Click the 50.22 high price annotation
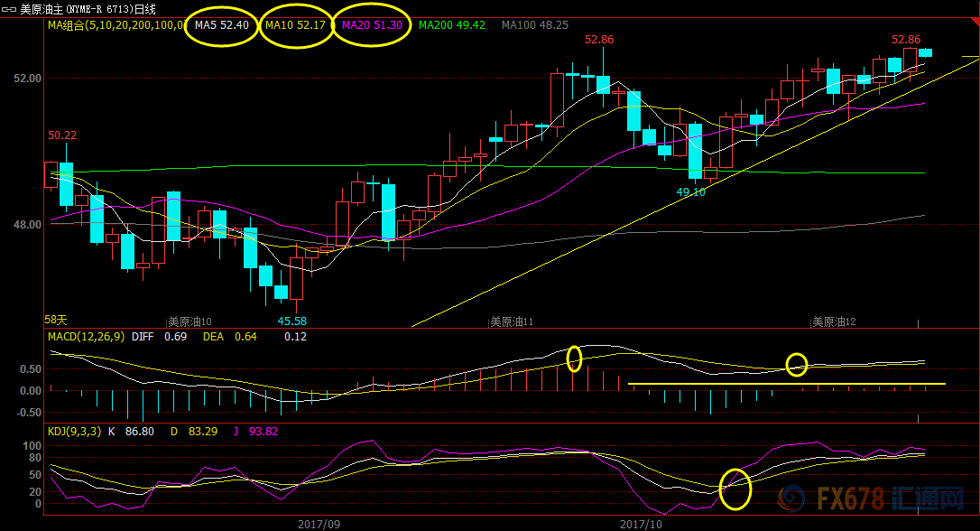The width and height of the screenshot is (980, 531). (x=62, y=135)
